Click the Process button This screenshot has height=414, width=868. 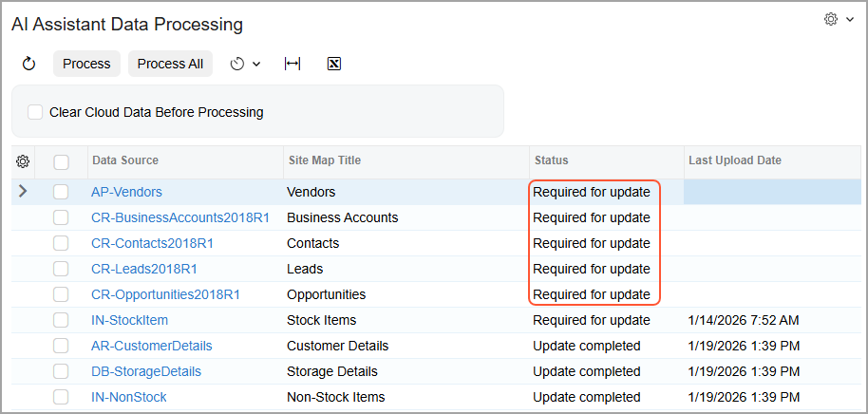(86, 65)
